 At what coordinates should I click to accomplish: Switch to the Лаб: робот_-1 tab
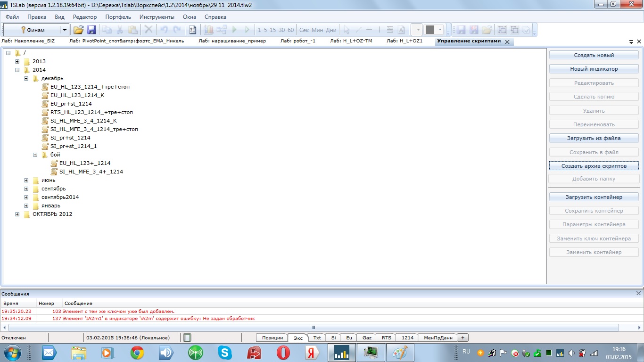[x=297, y=41]
